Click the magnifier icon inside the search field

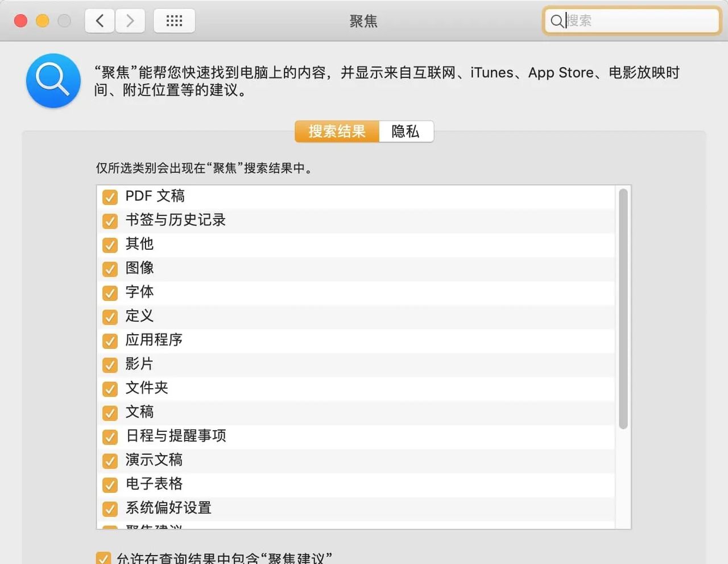(x=556, y=21)
